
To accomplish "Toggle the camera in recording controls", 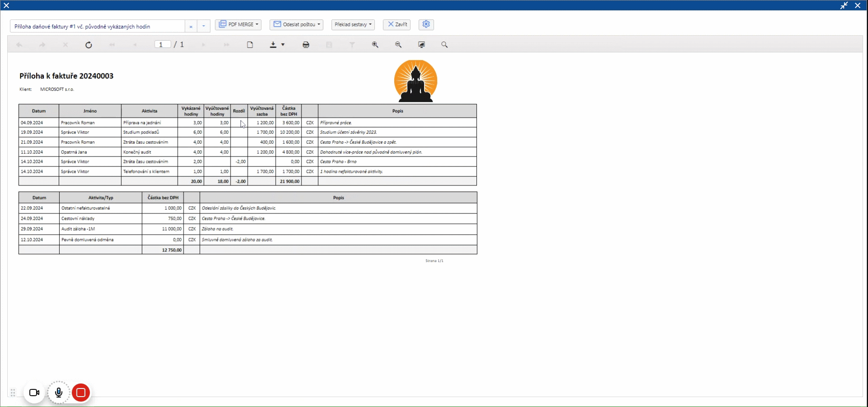I will click(34, 393).
